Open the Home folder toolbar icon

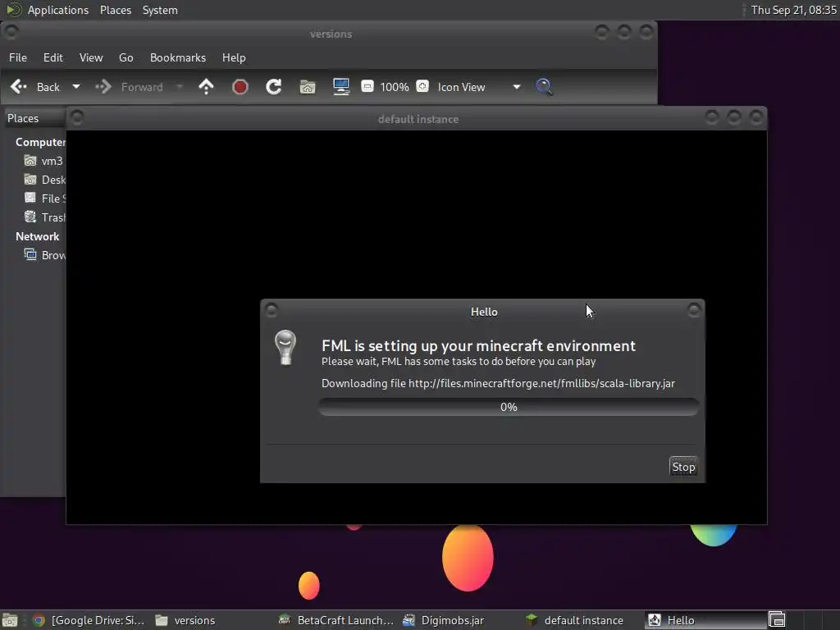308,87
